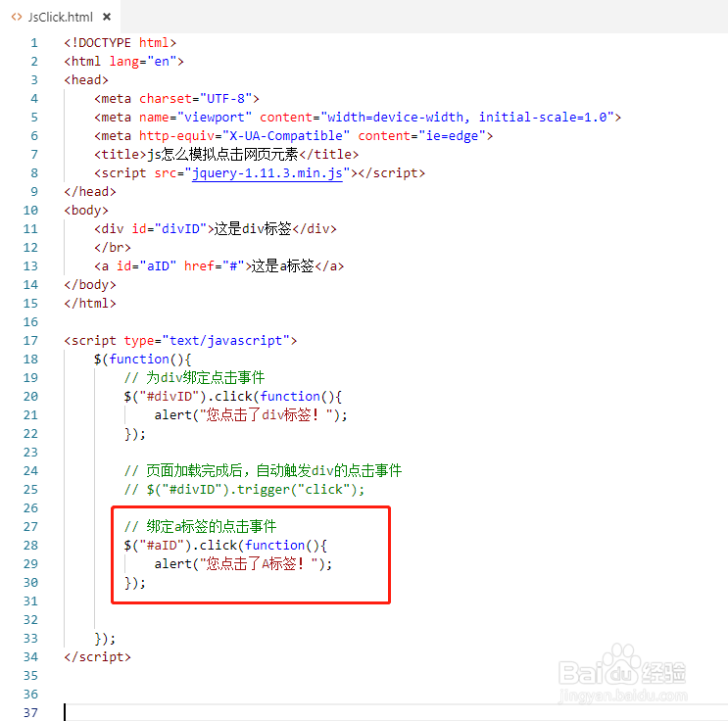Click the X-UA-Compatible meta line
Image resolution: width=728 pixels, height=721 pixels.
(x=293, y=136)
